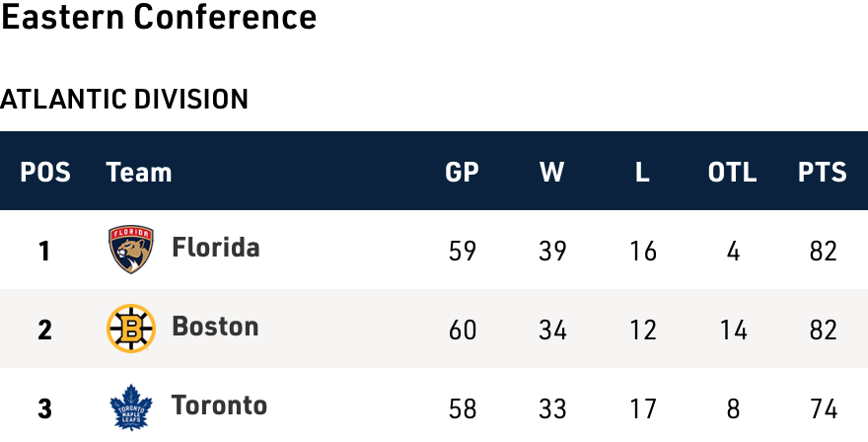Open the Toronto team link
Screen dimensions: 868x442
tap(219, 405)
